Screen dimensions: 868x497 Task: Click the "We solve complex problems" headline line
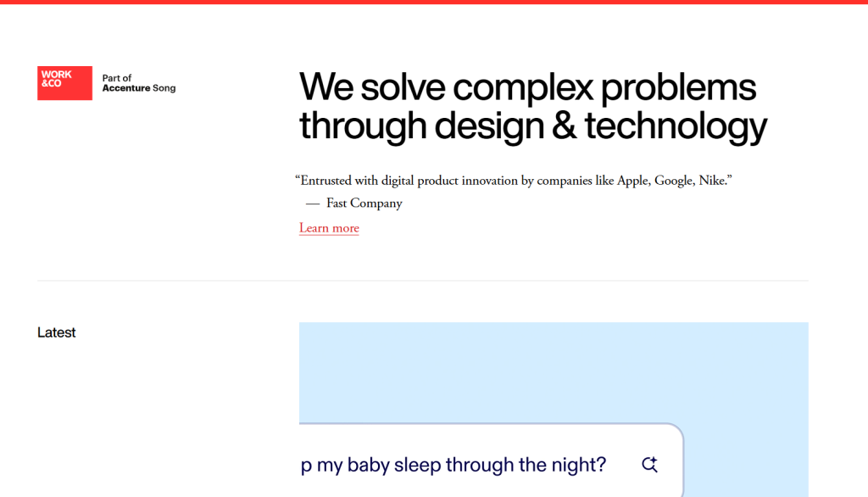tap(527, 87)
